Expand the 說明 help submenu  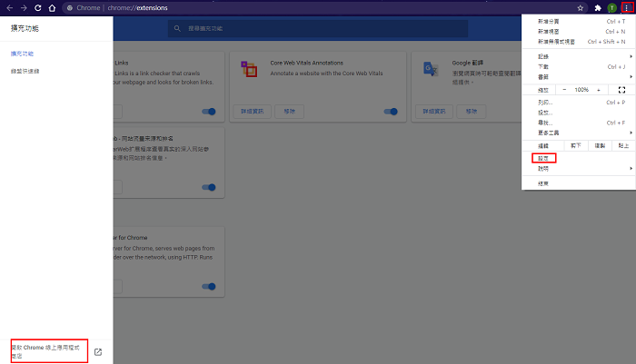pos(579,168)
